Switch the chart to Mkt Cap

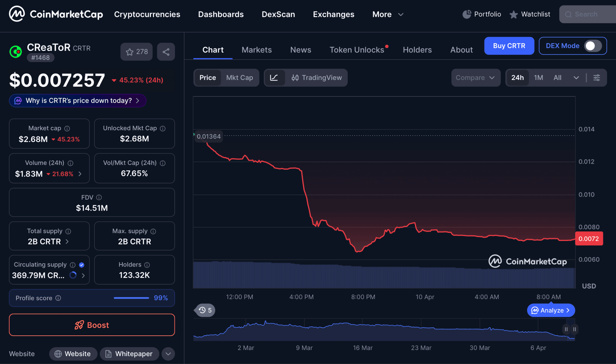(x=240, y=78)
